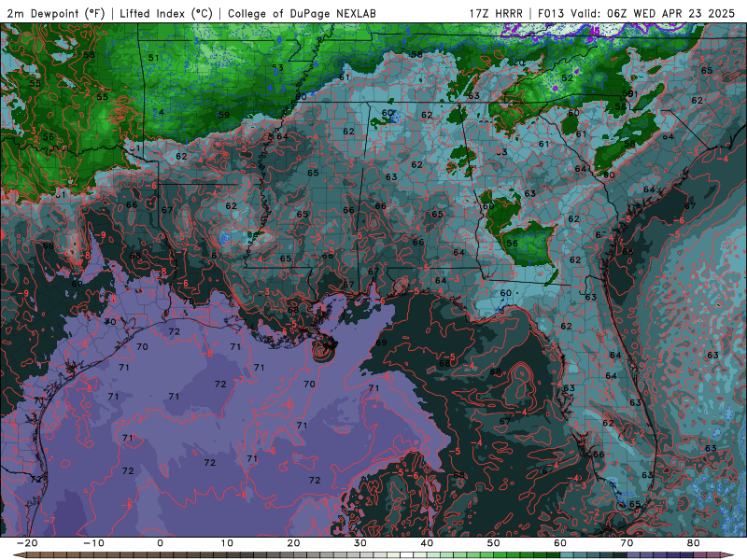This screenshot has width=747, height=560.
Task: Click the '52' dewpoint value on the map
Action: pos(567,77)
